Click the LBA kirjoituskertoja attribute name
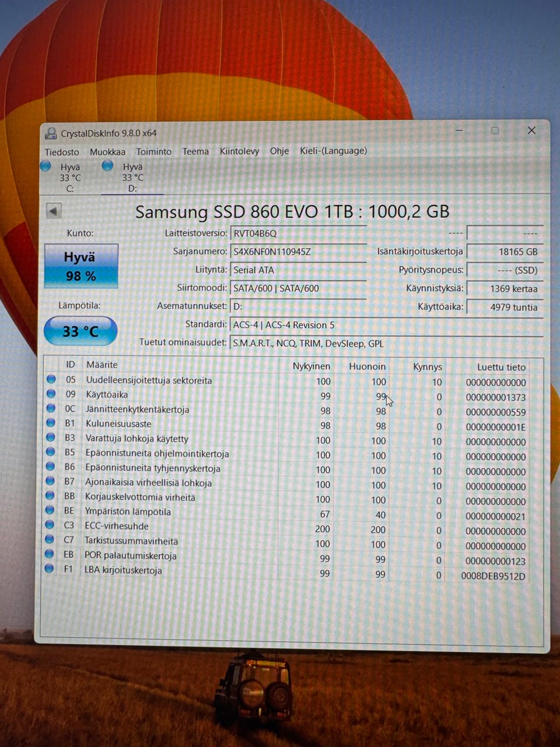 (x=123, y=570)
